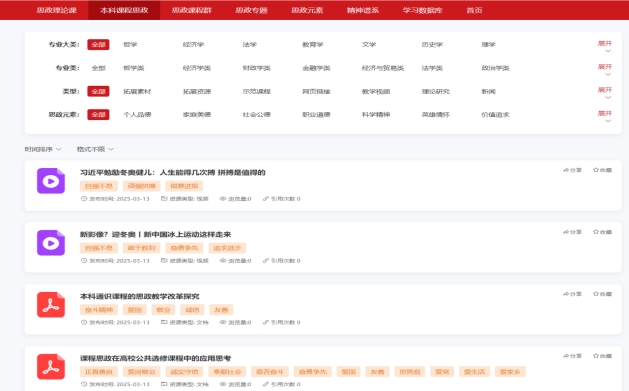This screenshot has width=629, height=391.
Task: Filter 专业类 by 金融学类
Action: (316, 68)
